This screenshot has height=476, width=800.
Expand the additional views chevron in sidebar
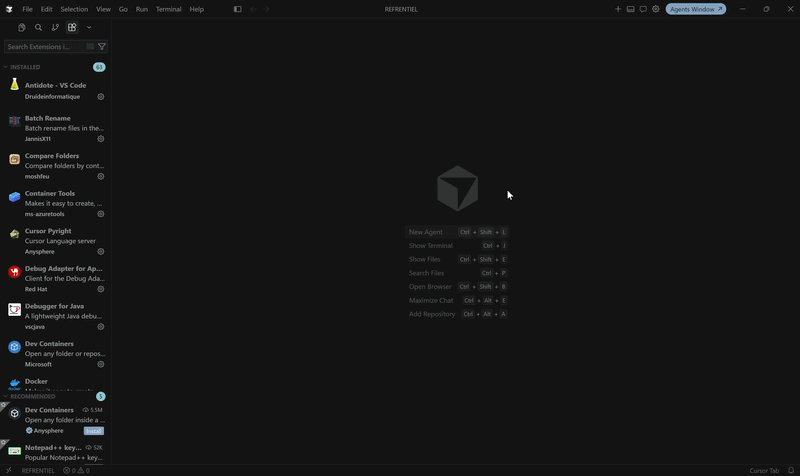click(89, 28)
